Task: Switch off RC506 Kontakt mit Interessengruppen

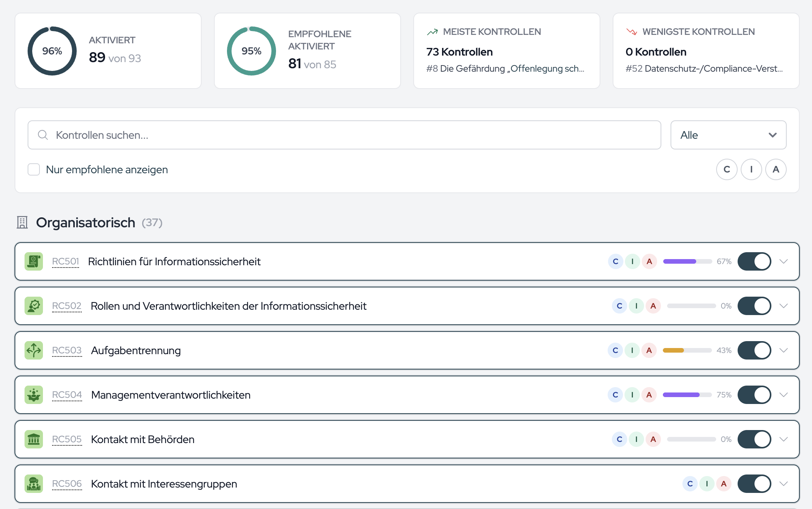Action: coord(754,484)
